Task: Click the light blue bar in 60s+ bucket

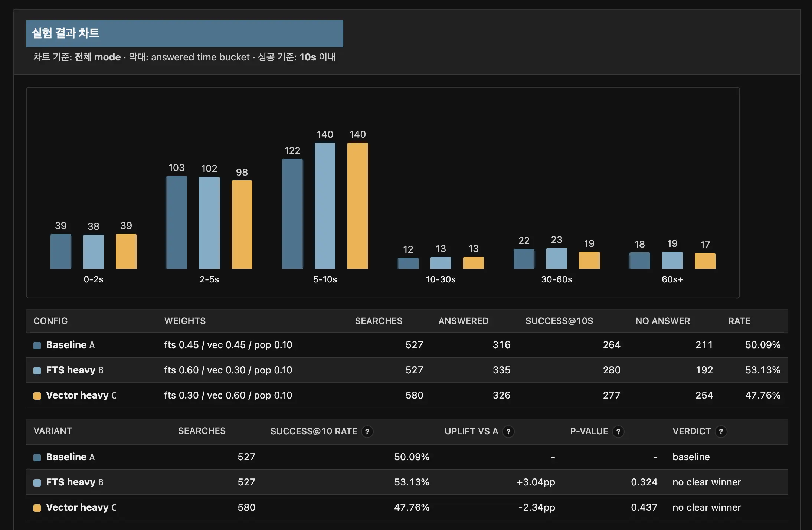Action: (672, 260)
